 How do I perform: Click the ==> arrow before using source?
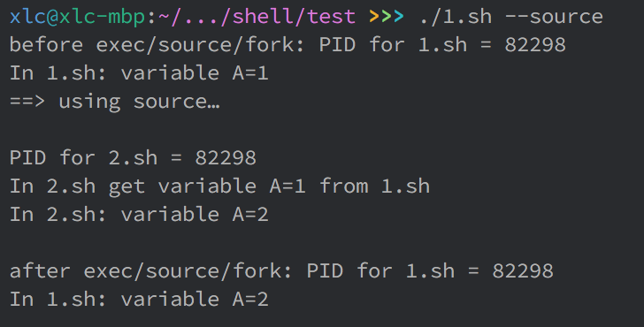click(x=27, y=102)
